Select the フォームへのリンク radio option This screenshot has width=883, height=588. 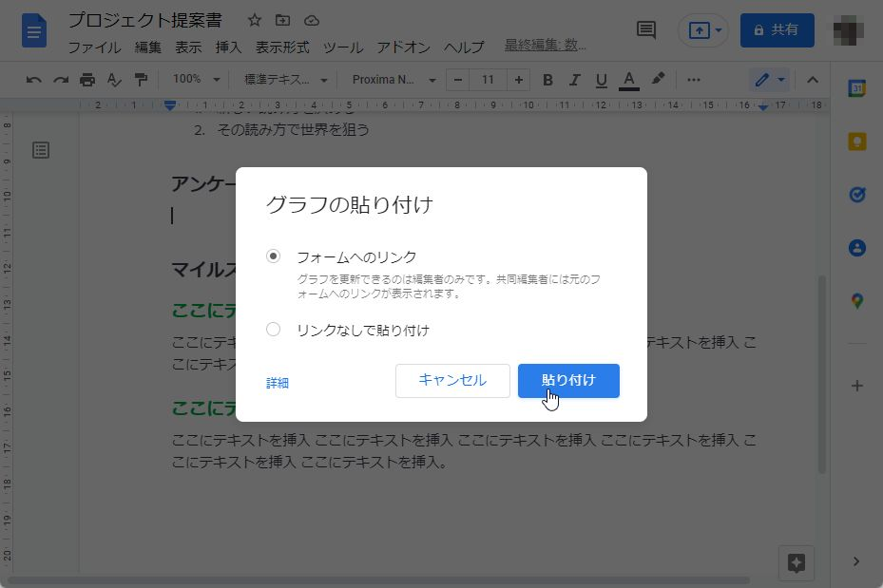coord(273,256)
